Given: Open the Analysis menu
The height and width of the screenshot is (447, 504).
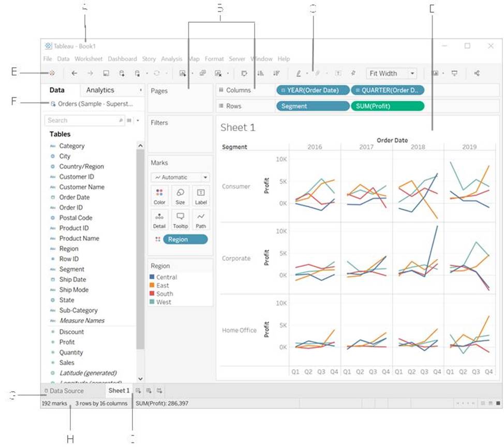Looking at the screenshot, I should pos(171,59).
